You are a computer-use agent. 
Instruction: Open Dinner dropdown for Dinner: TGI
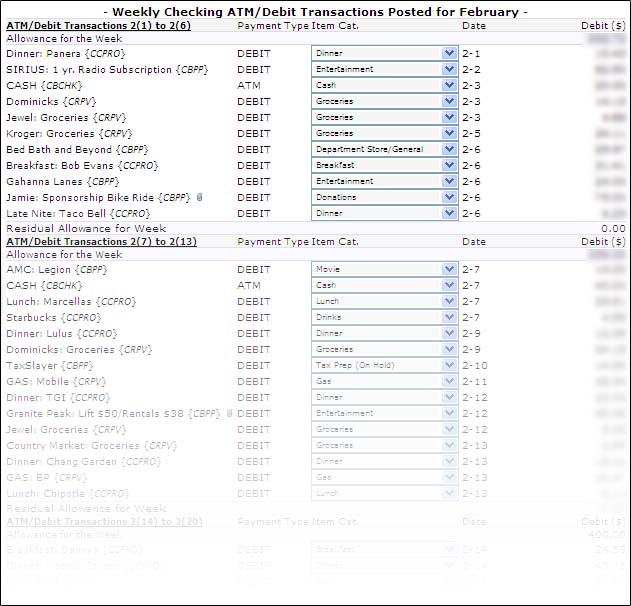coord(384,397)
